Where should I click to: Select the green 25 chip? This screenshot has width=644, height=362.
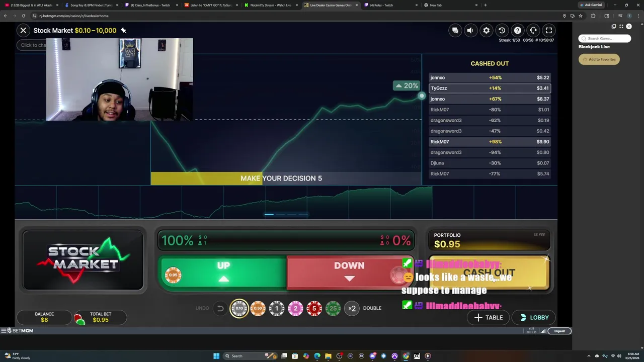[x=333, y=308]
